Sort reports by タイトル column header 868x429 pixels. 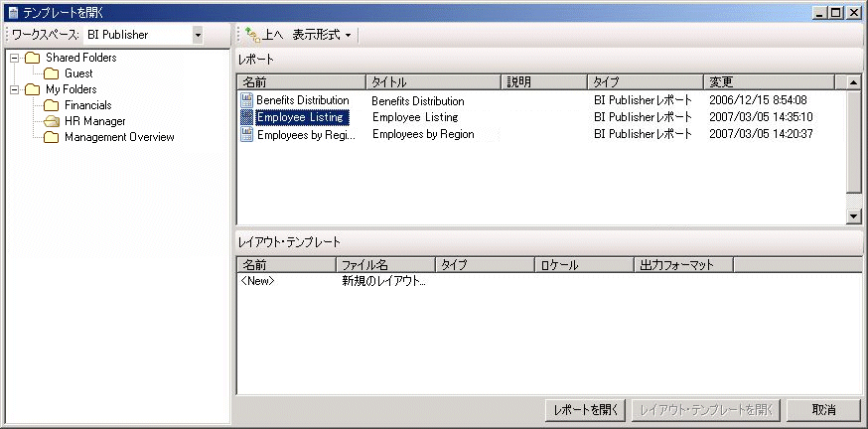pos(433,82)
